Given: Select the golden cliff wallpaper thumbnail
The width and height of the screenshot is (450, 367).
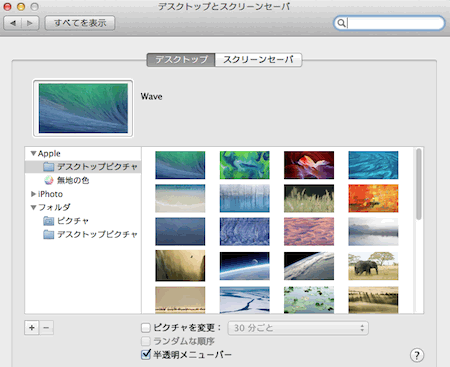Looking at the screenshot, I should coord(180,266).
